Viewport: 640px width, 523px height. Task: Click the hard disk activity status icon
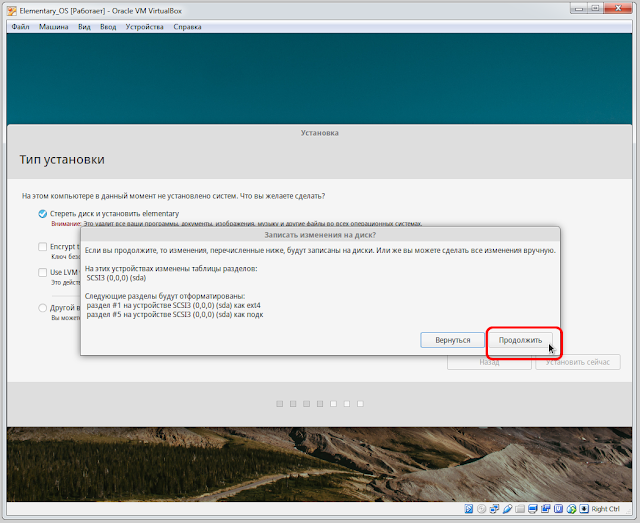tap(469, 509)
